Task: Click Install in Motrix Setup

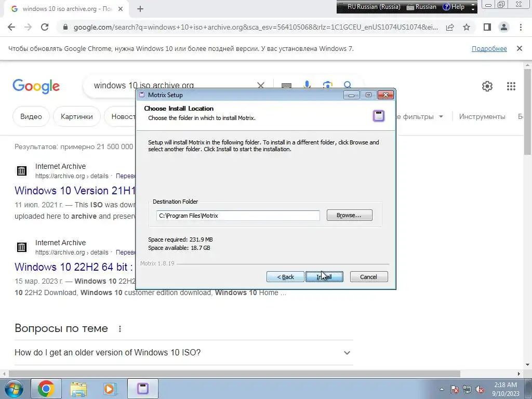Action: click(x=324, y=277)
